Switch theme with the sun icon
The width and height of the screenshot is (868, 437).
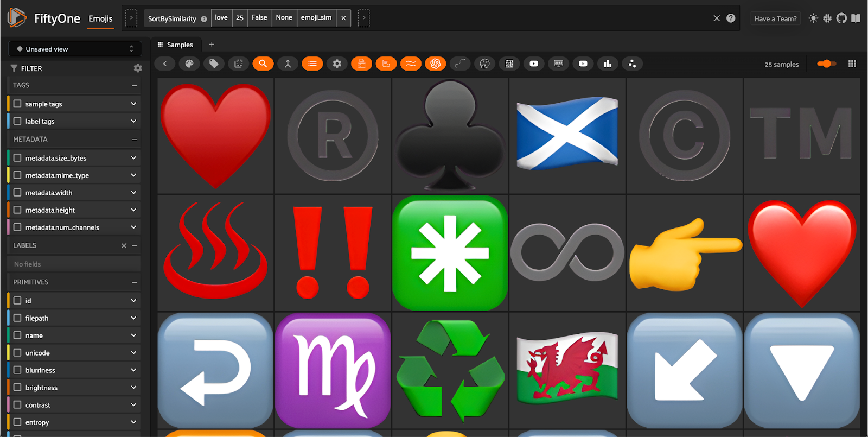pyautogui.click(x=813, y=18)
